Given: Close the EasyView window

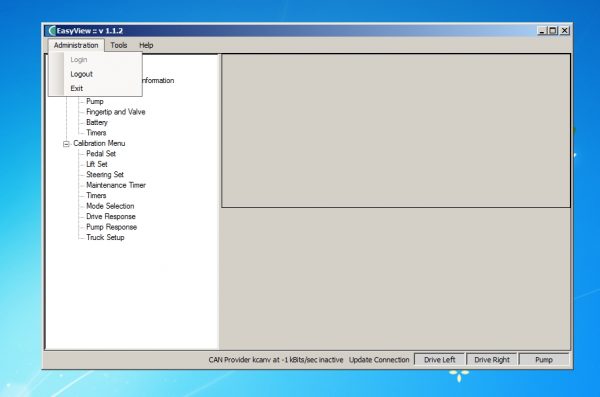Looking at the screenshot, I should coord(565,31).
